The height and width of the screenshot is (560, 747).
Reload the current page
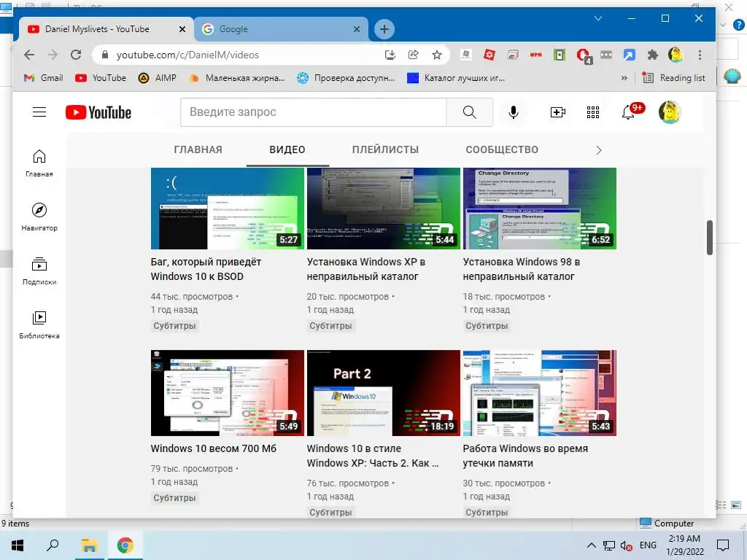[76, 55]
